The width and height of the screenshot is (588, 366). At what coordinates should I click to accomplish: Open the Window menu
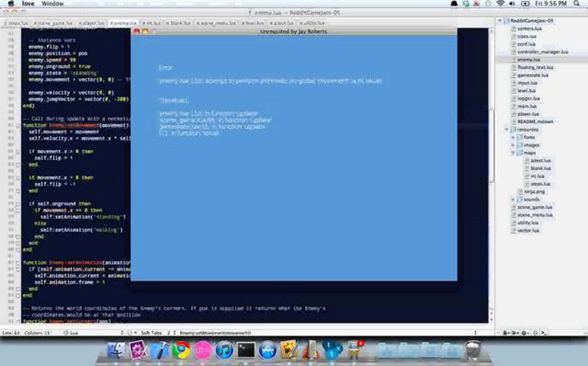(x=52, y=3)
